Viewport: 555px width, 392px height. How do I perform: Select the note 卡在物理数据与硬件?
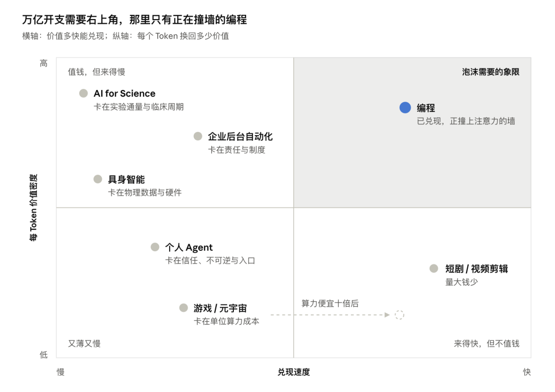145,193
